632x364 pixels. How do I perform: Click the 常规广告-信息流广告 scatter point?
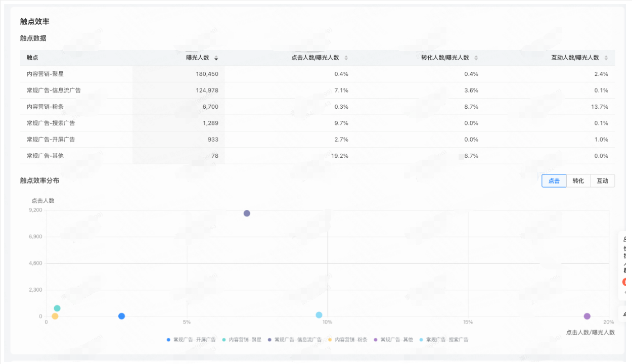pos(247,213)
